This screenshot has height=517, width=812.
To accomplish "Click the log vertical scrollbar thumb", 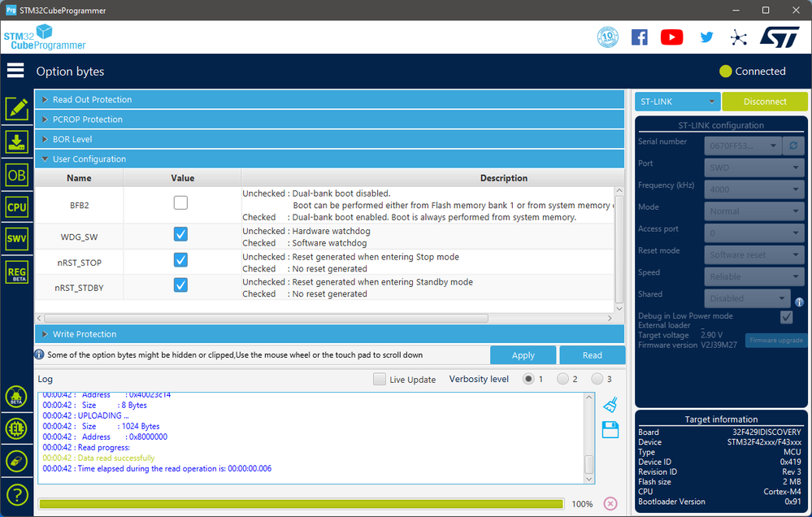I will click(x=588, y=464).
